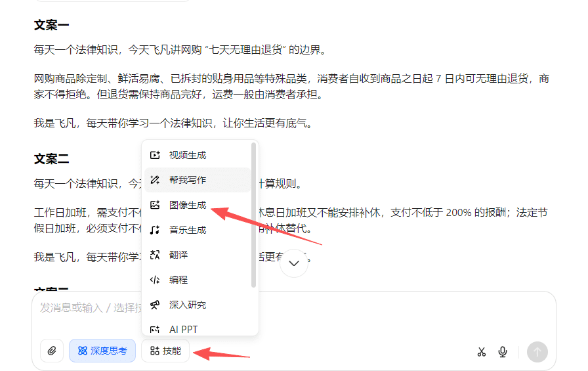
Task: Click the paperclip attachment icon
Action: click(x=52, y=351)
